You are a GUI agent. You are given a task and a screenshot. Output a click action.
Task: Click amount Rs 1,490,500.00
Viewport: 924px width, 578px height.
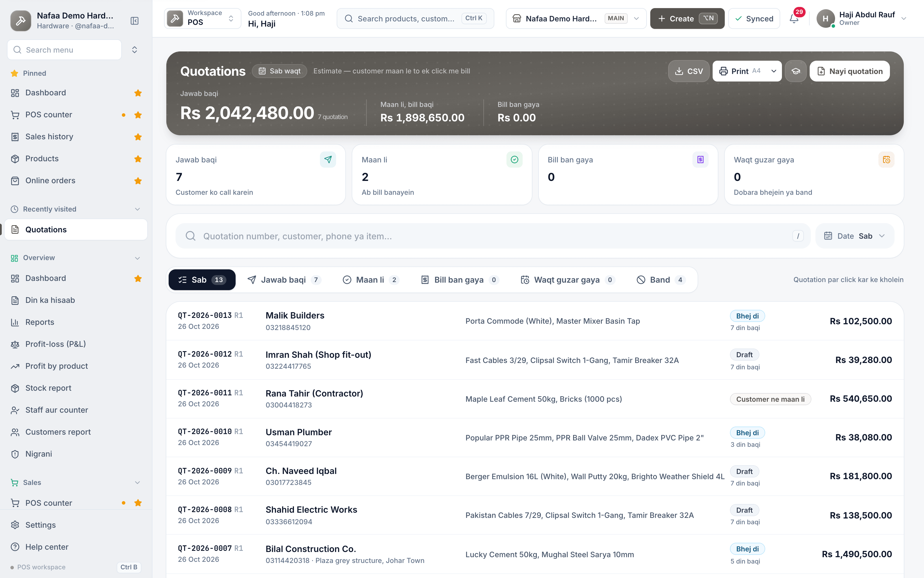pyautogui.click(x=857, y=554)
